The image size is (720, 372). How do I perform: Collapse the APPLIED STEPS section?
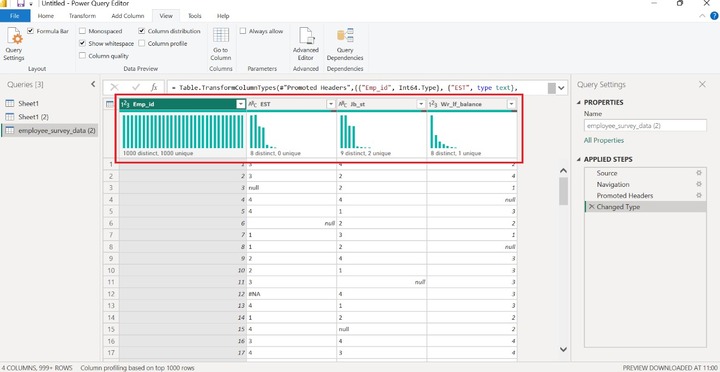[x=579, y=159]
